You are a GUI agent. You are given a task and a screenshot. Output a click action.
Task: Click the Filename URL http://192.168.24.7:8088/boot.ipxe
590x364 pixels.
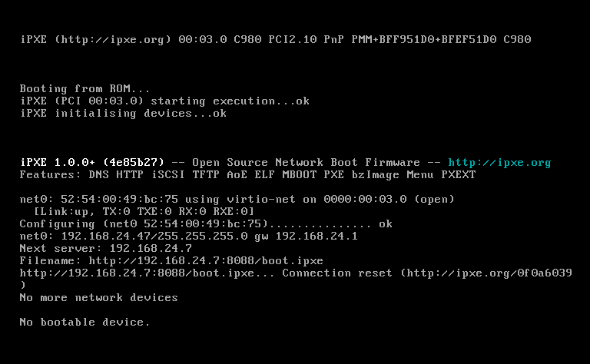coord(206,260)
